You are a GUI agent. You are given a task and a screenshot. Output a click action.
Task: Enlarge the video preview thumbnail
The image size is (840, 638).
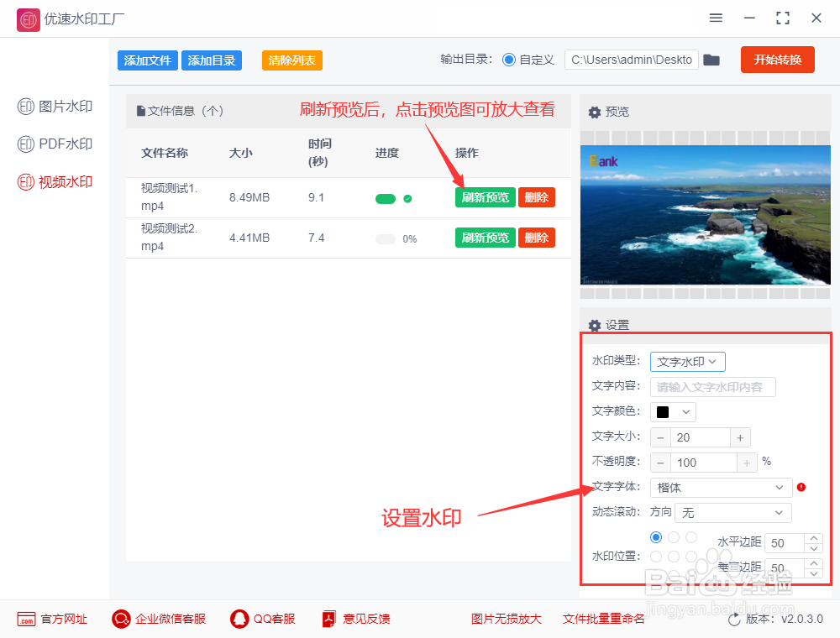click(x=705, y=215)
